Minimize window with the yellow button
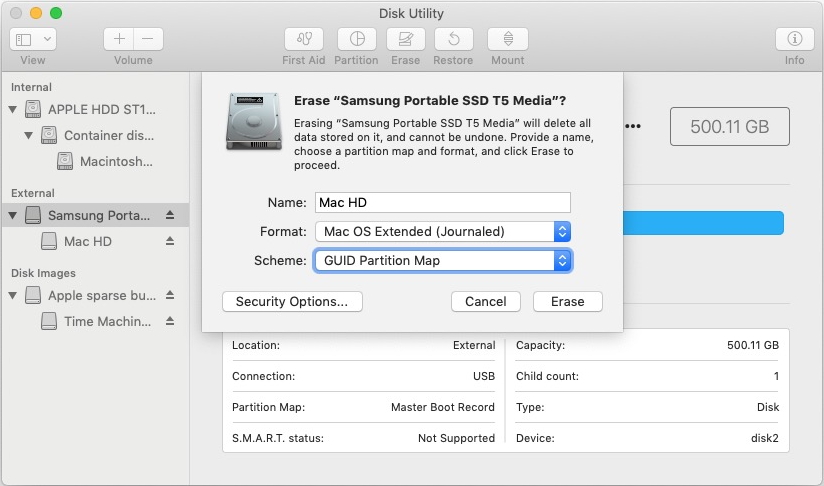 pos(36,13)
